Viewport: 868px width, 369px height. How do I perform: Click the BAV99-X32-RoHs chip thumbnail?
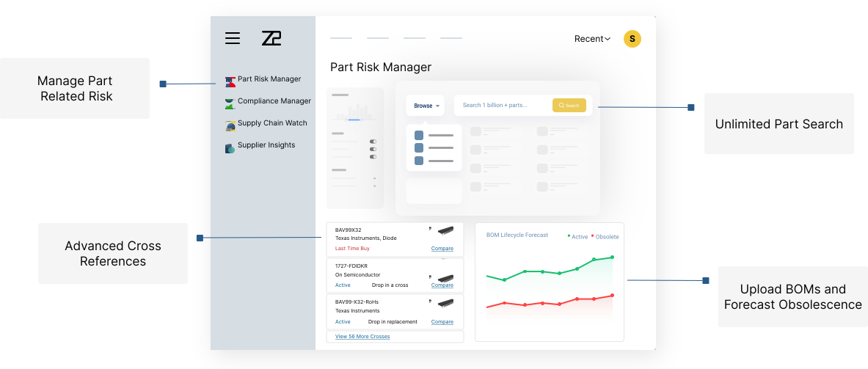click(445, 303)
